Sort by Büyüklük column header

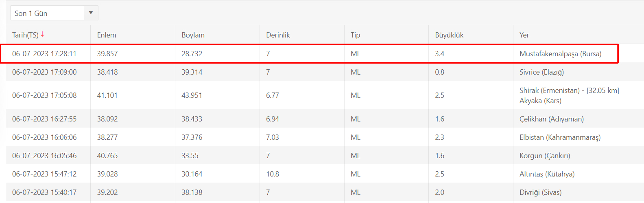449,35
